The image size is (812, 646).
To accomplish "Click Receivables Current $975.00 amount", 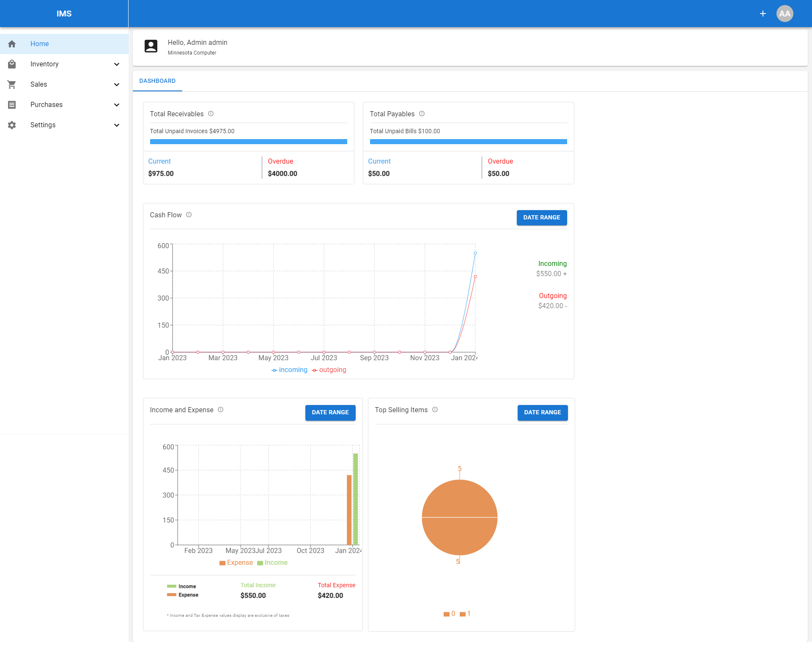I will point(161,174).
